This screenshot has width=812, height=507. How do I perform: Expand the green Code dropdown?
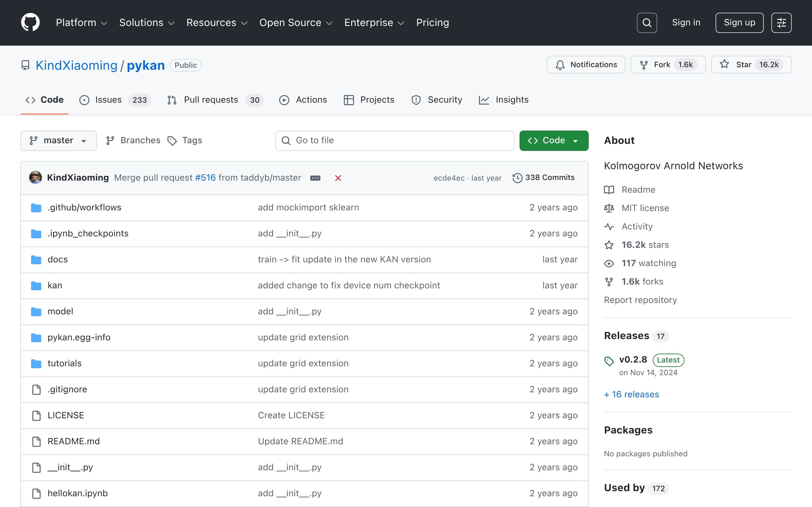(x=553, y=140)
